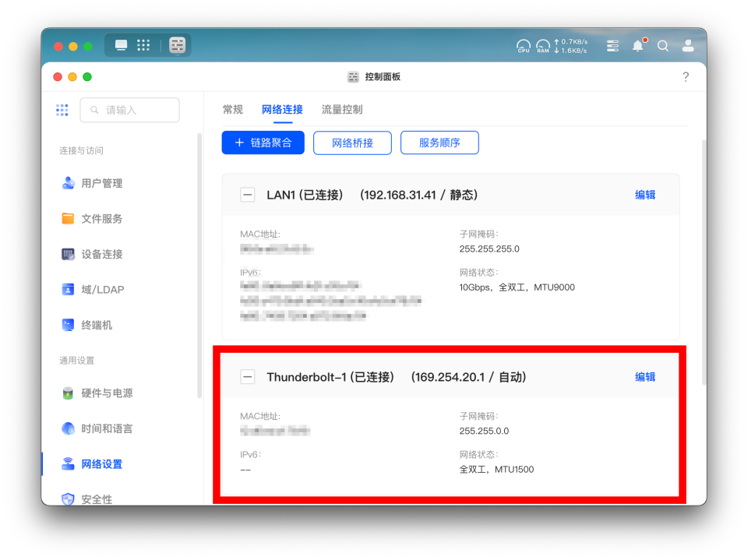Screen dimensions: 748x560
Task: Click the Control Panel taskbar icon
Action: [x=177, y=45]
